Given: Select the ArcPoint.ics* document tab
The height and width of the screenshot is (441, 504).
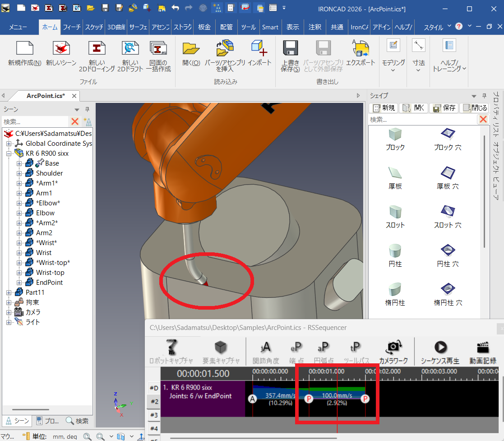Looking at the screenshot, I should click(46, 96).
